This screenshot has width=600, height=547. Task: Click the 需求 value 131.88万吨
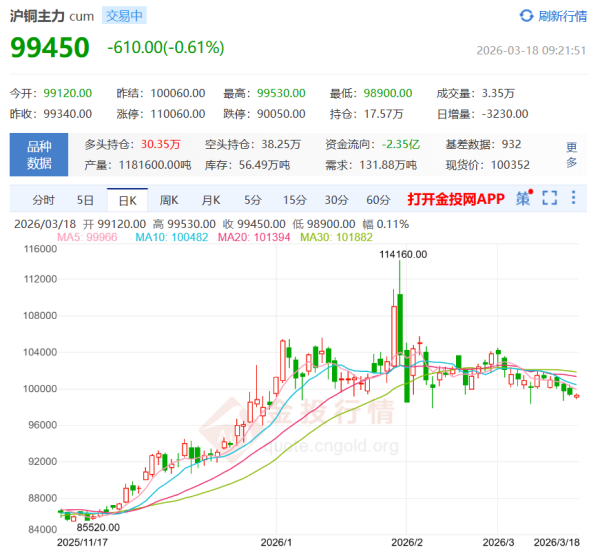click(388, 165)
